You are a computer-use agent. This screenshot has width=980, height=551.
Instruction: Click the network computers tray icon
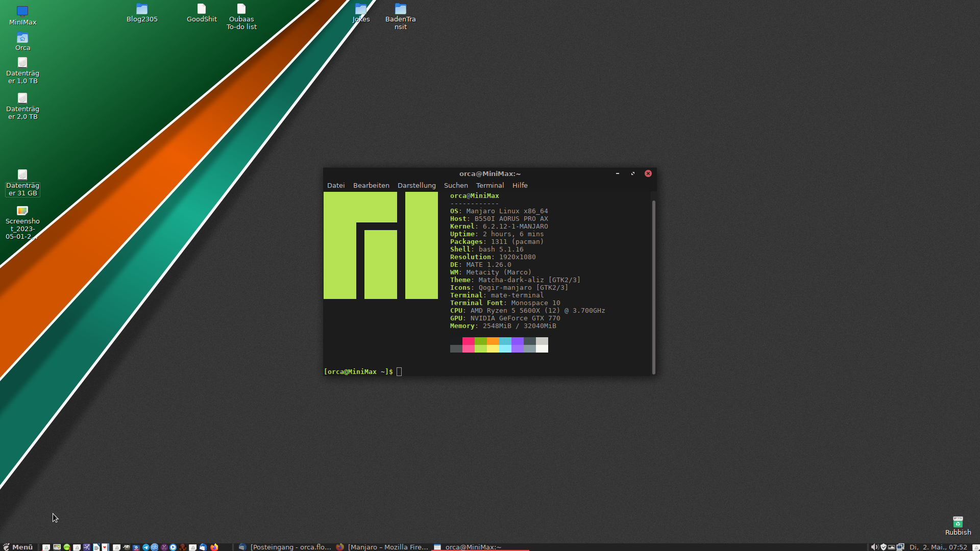coord(900,547)
